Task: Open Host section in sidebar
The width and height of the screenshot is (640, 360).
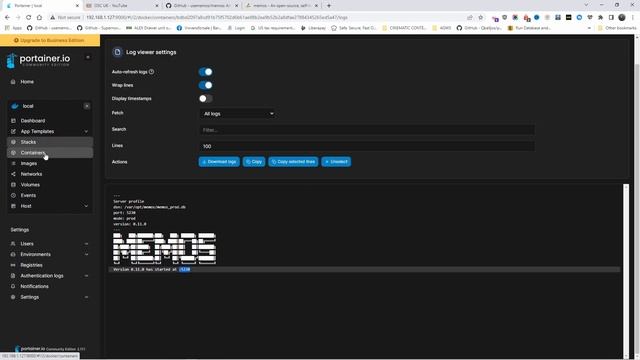Action: (x=26, y=206)
